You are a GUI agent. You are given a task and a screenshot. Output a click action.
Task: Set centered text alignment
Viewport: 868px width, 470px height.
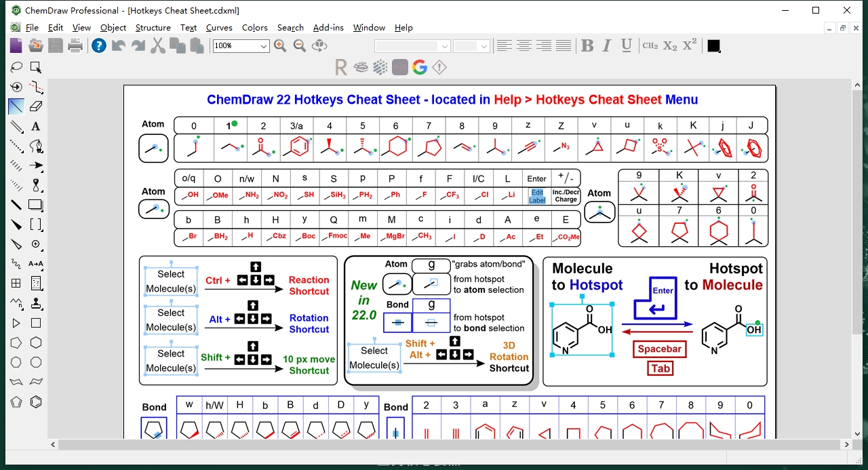pyautogui.click(x=524, y=45)
